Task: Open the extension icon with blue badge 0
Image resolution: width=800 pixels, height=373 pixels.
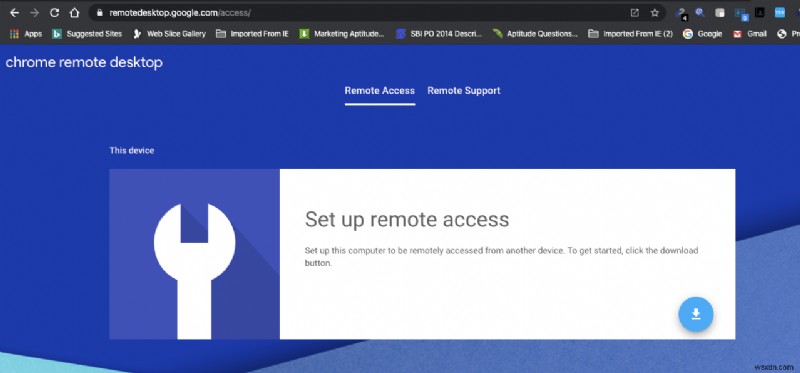Action: [740, 13]
